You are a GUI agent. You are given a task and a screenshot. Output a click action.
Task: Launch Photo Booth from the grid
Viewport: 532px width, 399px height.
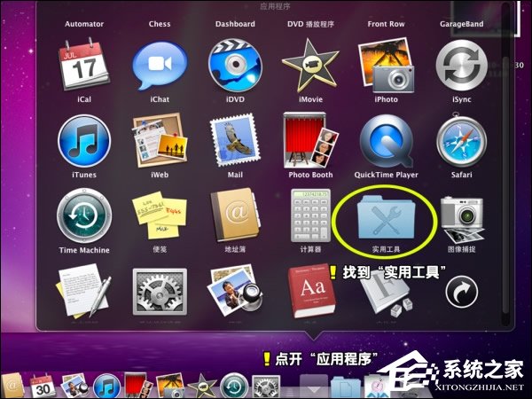pos(310,140)
